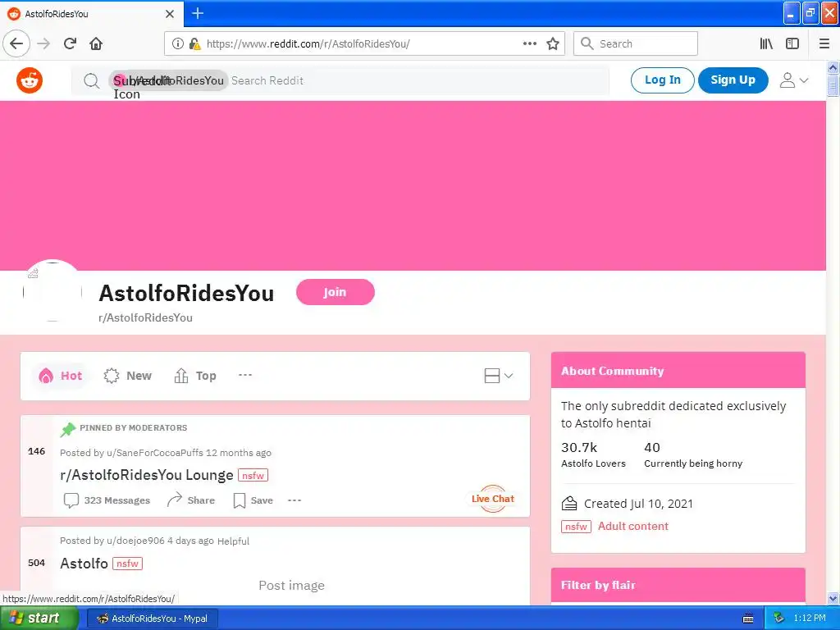Open more options on the Lounge post
The image size is (840, 630).
294,500
